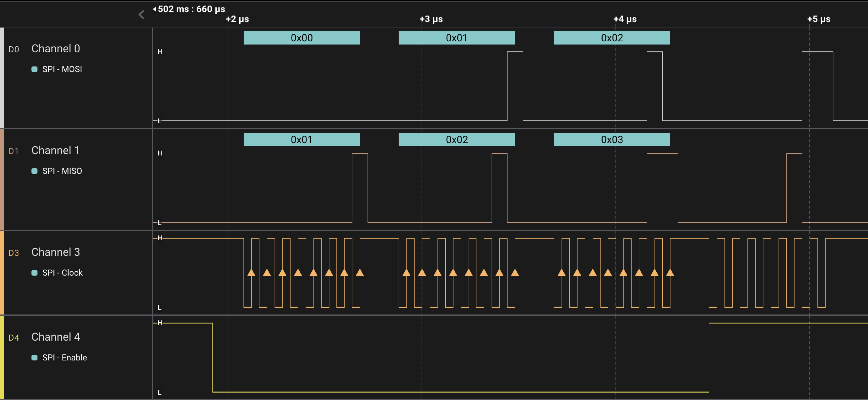
Task: Click the D3 channel identifier
Action: 14,253
